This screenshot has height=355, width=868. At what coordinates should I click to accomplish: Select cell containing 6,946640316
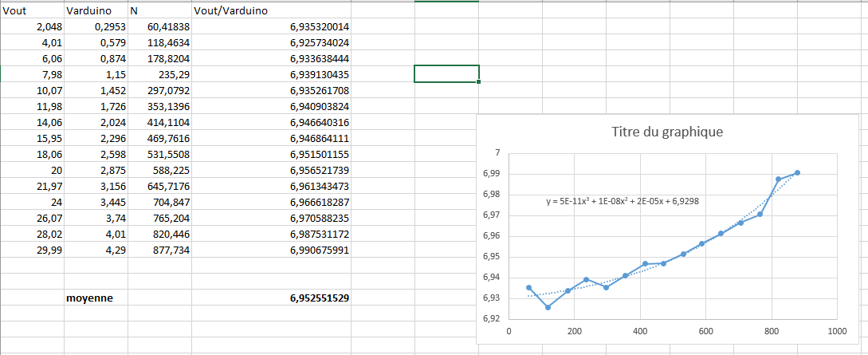click(x=271, y=122)
